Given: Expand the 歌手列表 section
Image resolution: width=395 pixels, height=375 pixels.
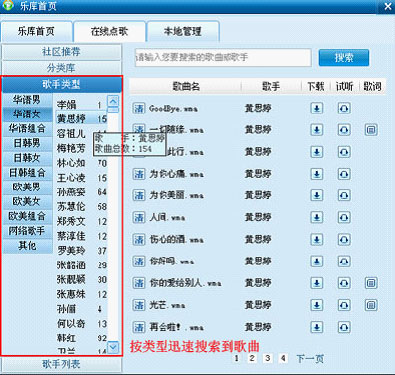Looking at the screenshot, I should coord(61,364).
